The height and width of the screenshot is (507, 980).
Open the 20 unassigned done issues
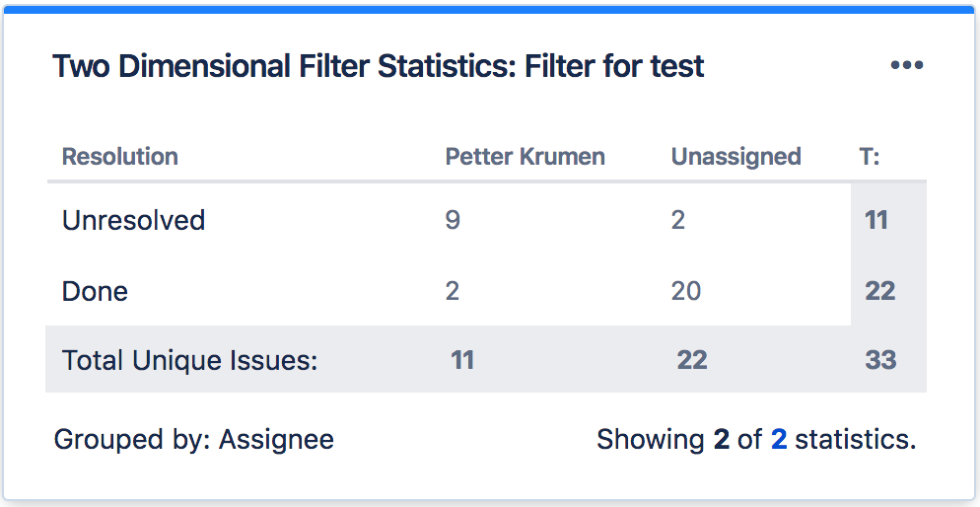[x=686, y=291]
